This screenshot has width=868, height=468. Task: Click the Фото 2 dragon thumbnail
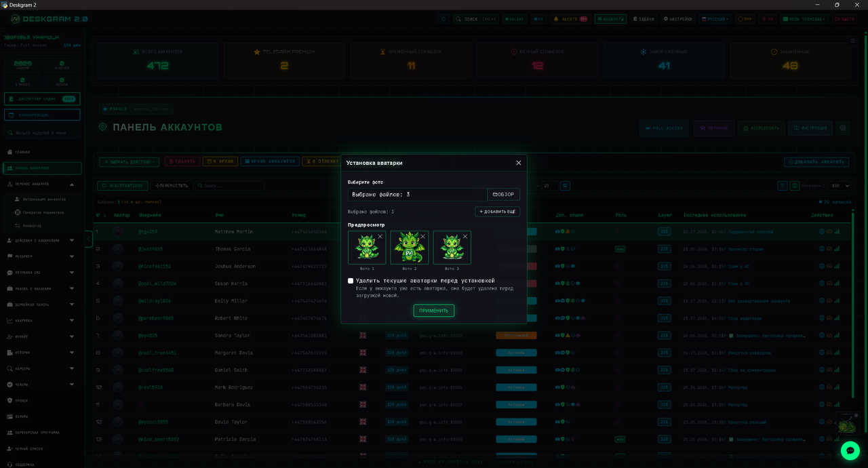click(x=410, y=248)
